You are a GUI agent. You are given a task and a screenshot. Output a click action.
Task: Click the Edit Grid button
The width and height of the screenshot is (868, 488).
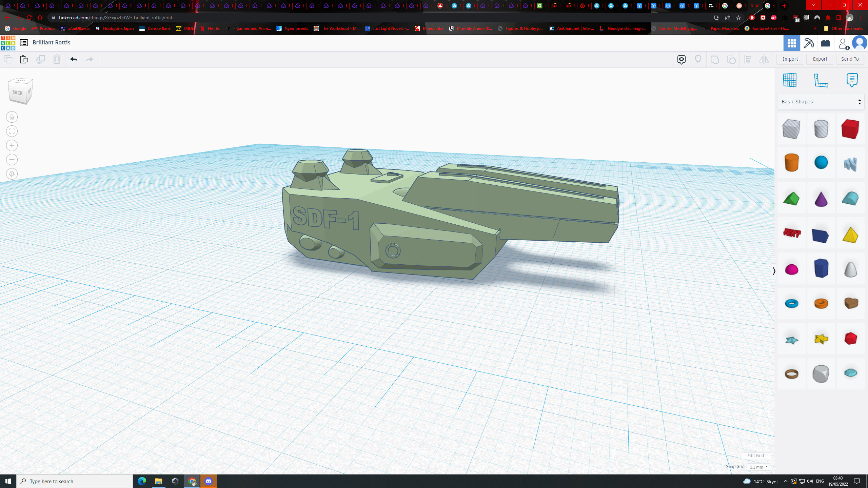756,455
